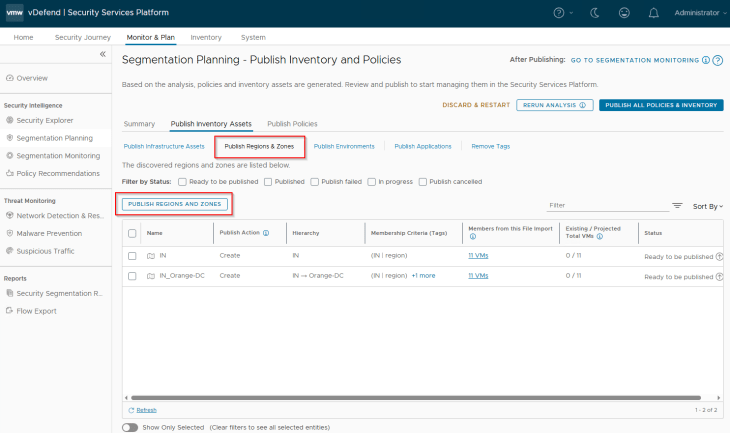Turn on the Show Only Selected toggle

coord(130,427)
